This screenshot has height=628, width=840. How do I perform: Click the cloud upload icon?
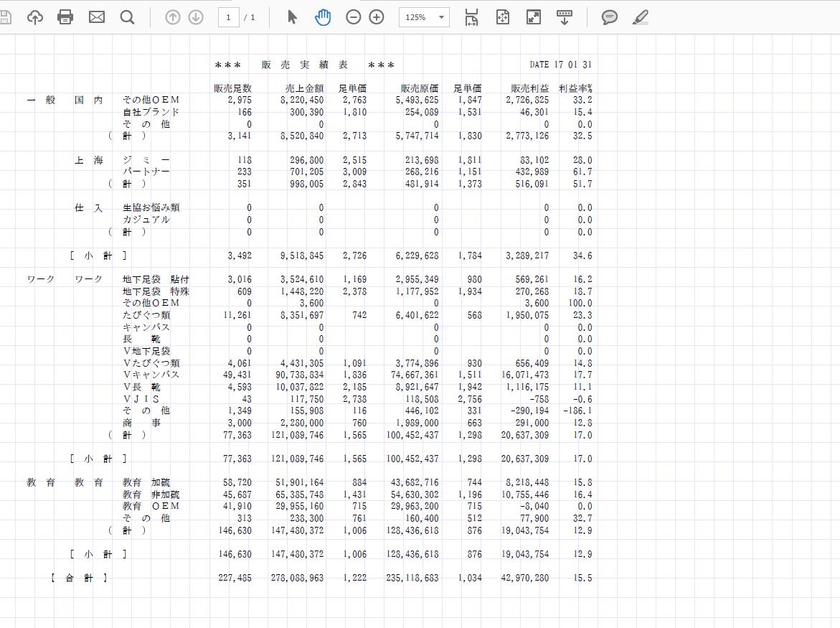[35, 17]
